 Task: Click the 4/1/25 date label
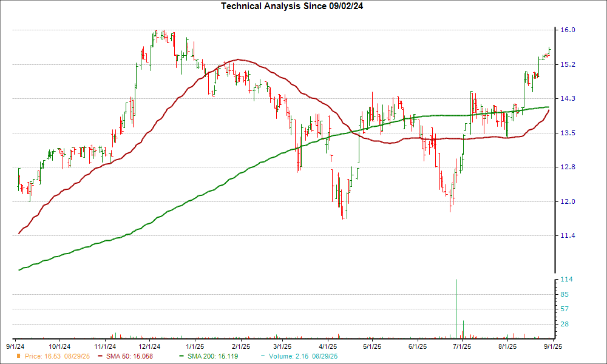[x=328, y=346]
